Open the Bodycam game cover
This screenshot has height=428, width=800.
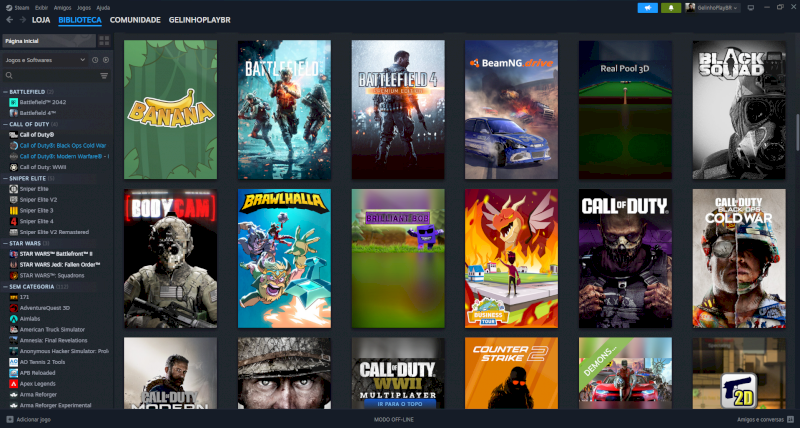[x=170, y=259]
